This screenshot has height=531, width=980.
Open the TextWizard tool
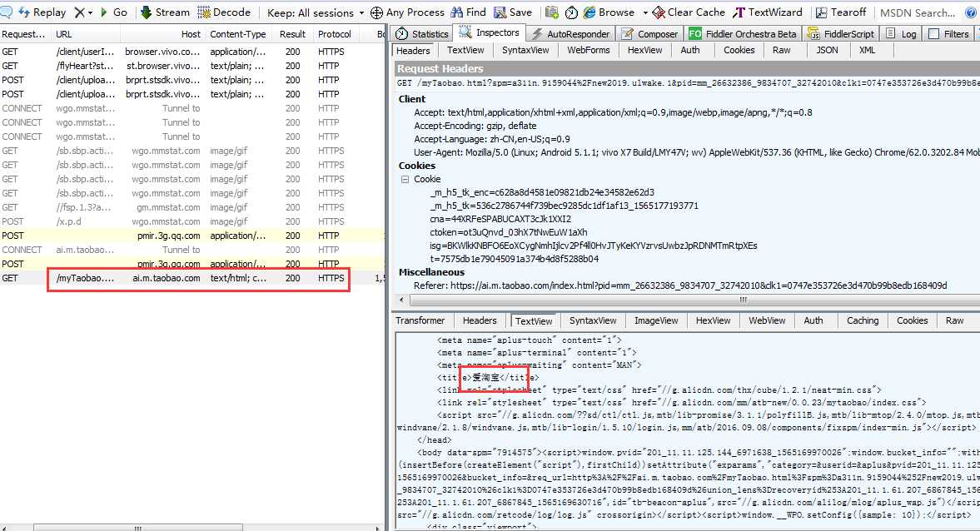pos(769,12)
